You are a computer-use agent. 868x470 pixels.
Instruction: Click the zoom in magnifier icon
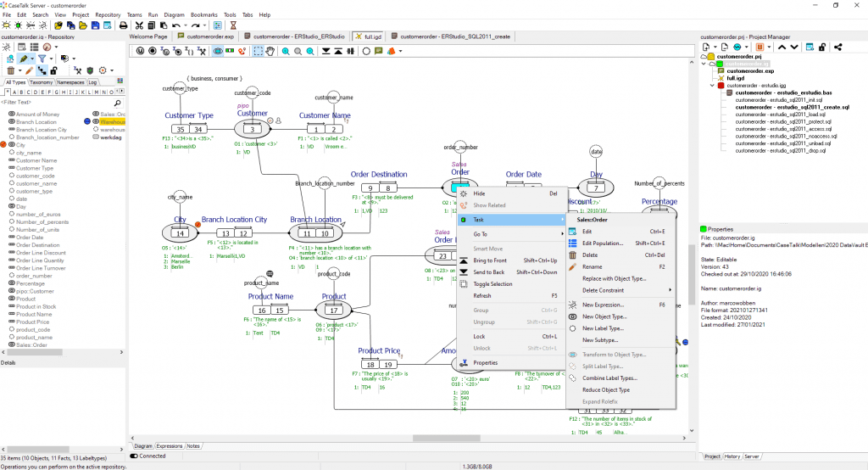(x=286, y=51)
